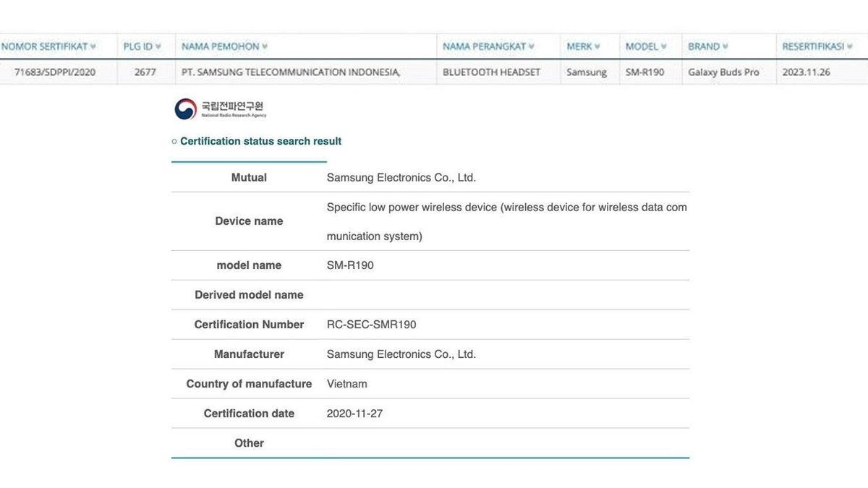The width and height of the screenshot is (868, 488).
Task: Open the PLG ID column dropdown
Action: pyautogui.click(x=158, y=46)
